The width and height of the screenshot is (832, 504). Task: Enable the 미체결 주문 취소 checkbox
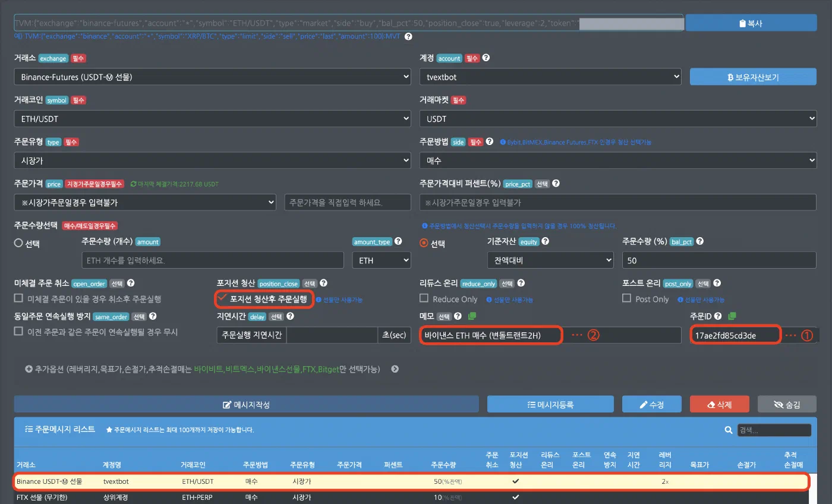[19, 298]
